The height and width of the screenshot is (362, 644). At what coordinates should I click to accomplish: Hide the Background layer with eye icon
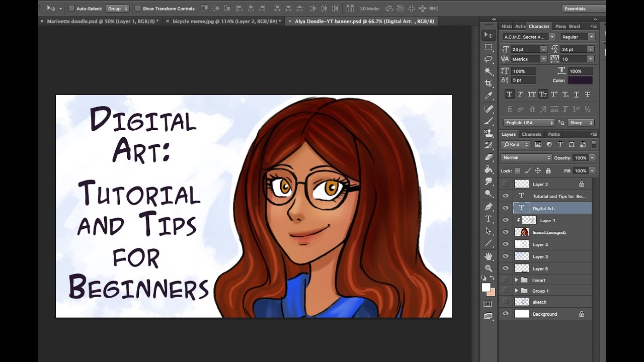pyautogui.click(x=506, y=314)
